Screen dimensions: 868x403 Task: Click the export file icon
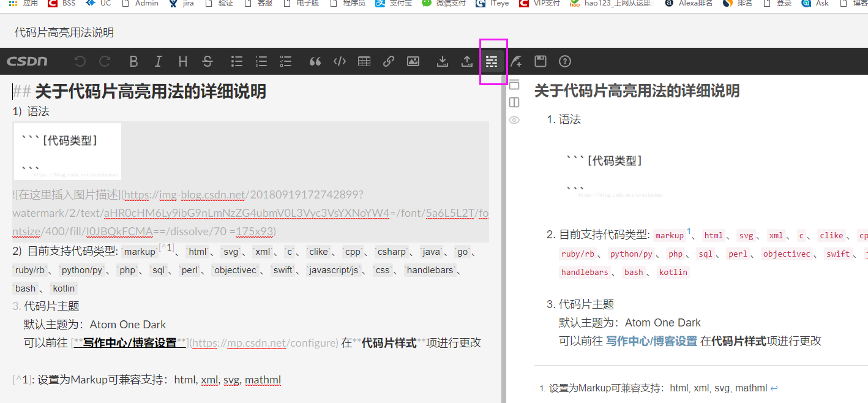point(467,61)
